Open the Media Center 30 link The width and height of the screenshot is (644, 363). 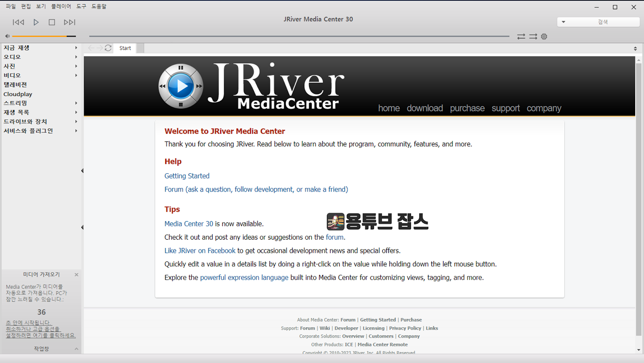(189, 224)
